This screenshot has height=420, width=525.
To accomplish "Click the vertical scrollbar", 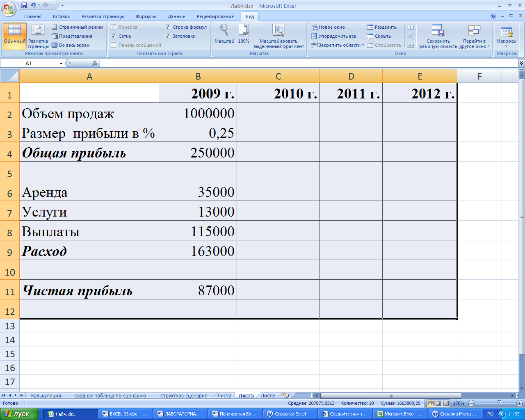I will point(522,216).
